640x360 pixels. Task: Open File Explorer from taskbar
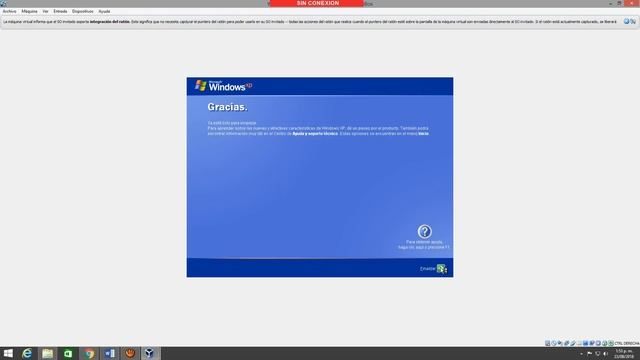(47, 353)
